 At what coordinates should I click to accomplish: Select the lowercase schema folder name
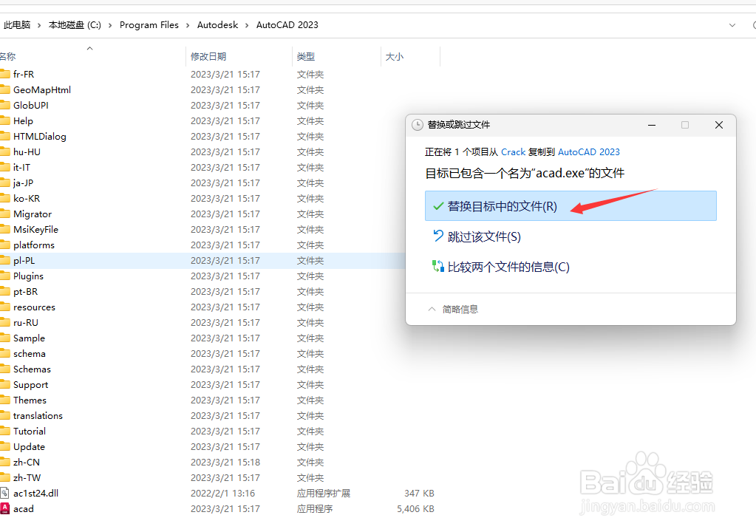point(30,354)
